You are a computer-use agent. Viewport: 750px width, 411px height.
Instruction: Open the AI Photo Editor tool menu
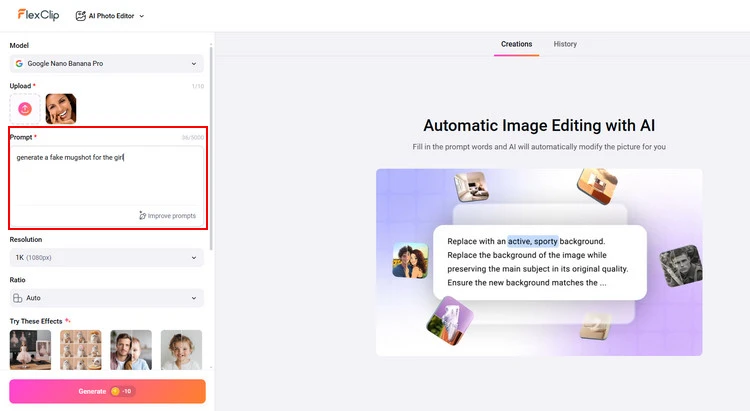[x=110, y=16]
